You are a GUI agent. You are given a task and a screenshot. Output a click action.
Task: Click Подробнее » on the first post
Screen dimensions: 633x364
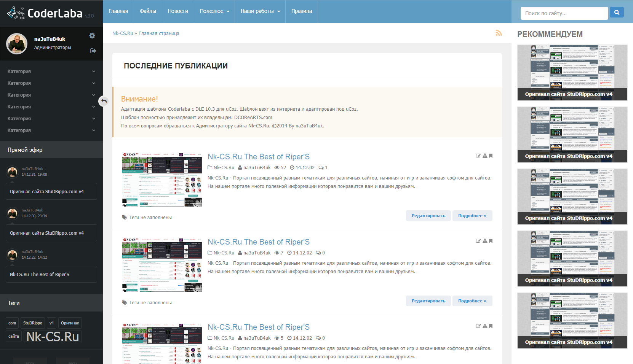click(472, 216)
